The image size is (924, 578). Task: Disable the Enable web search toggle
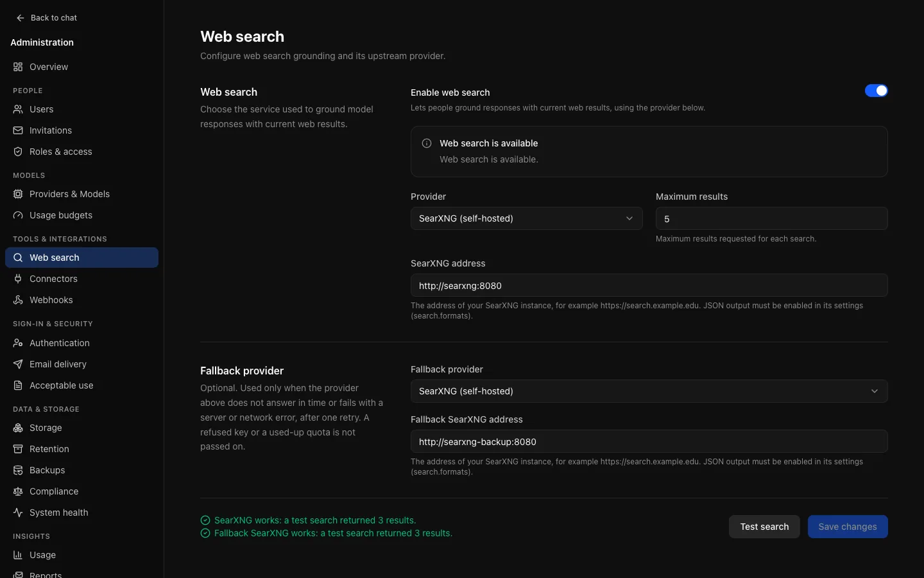(876, 91)
